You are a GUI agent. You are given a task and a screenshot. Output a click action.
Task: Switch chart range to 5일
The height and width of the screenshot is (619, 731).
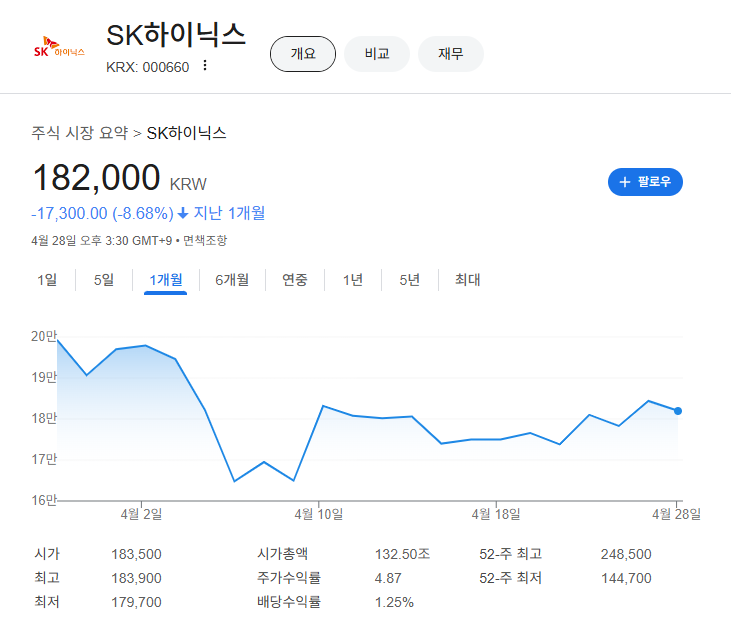104,280
